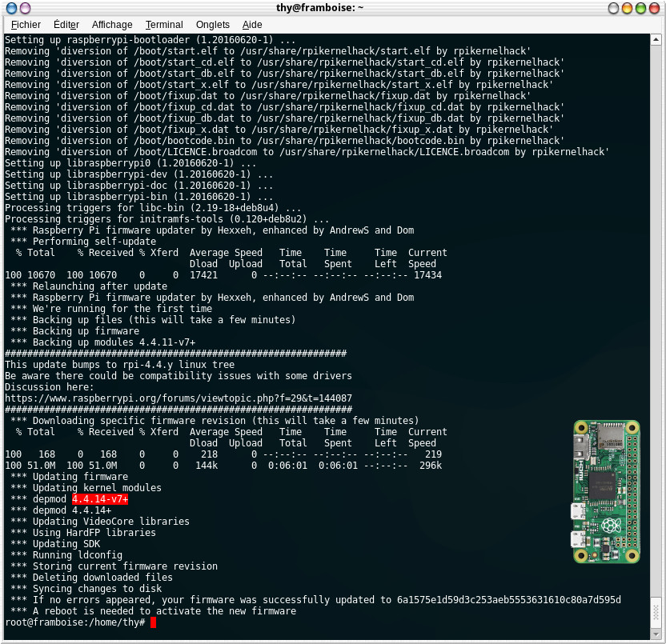Open the Affichage menu

coord(112,25)
